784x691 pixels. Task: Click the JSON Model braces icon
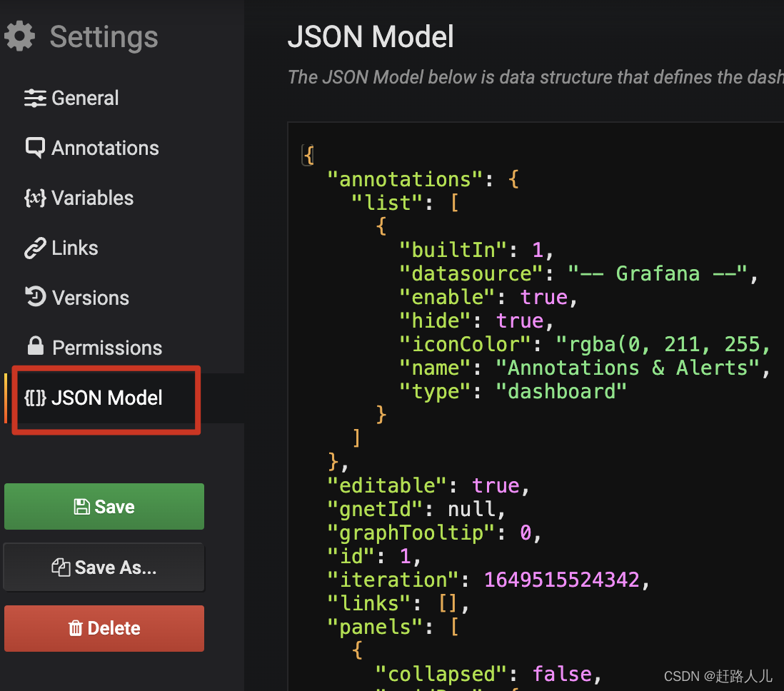coord(35,398)
